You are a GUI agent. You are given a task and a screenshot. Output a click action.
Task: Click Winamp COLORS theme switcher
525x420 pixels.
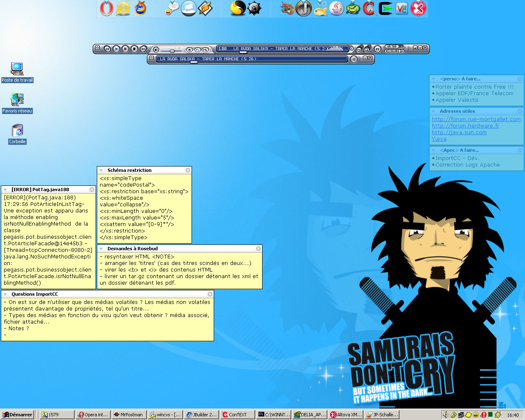395,51
